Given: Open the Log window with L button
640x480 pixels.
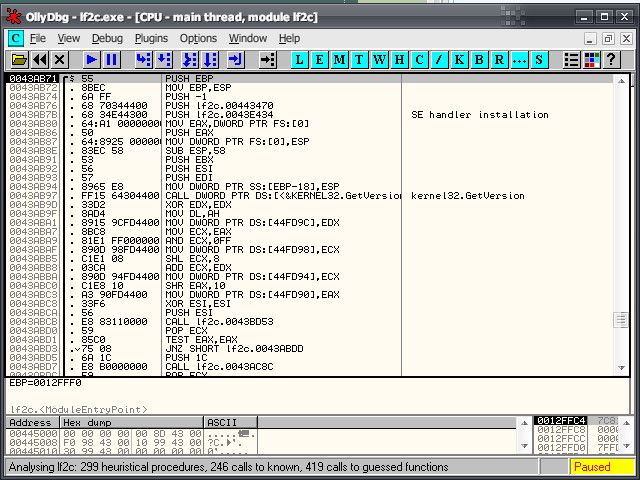Looking at the screenshot, I should 299,60.
